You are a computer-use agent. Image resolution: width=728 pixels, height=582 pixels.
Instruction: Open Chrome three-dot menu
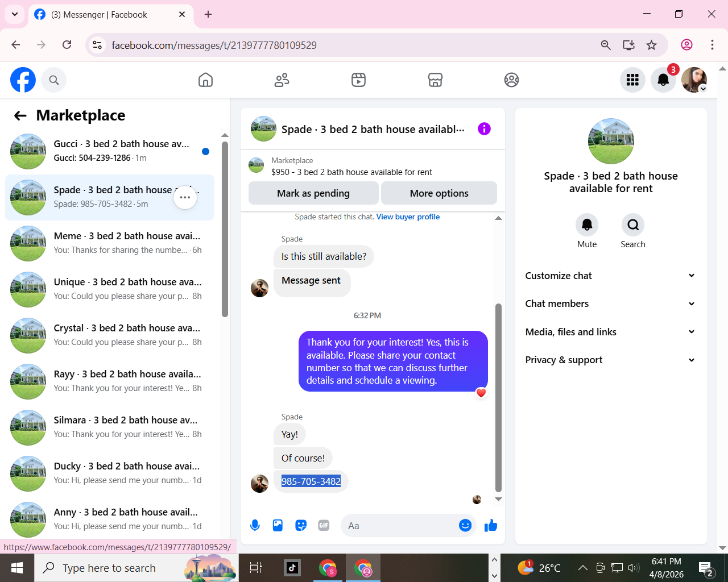pyautogui.click(x=712, y=45)
